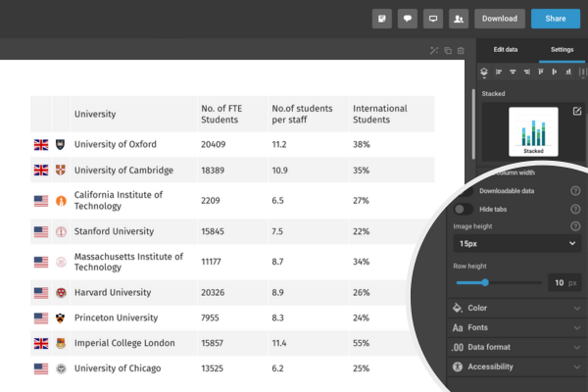Click the US flag in Stanford row
Viewport: 588px width, 392px height.
click(x=41, y=231)
